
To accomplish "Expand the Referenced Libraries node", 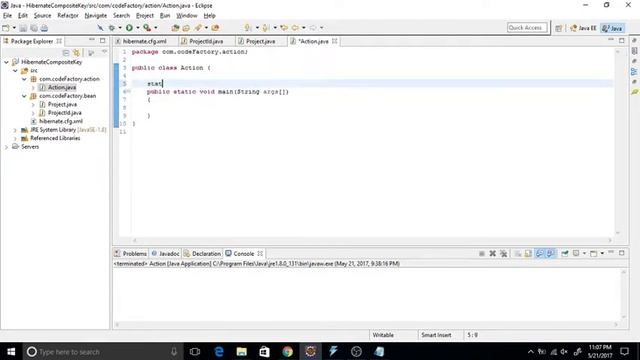I will 15,138.
